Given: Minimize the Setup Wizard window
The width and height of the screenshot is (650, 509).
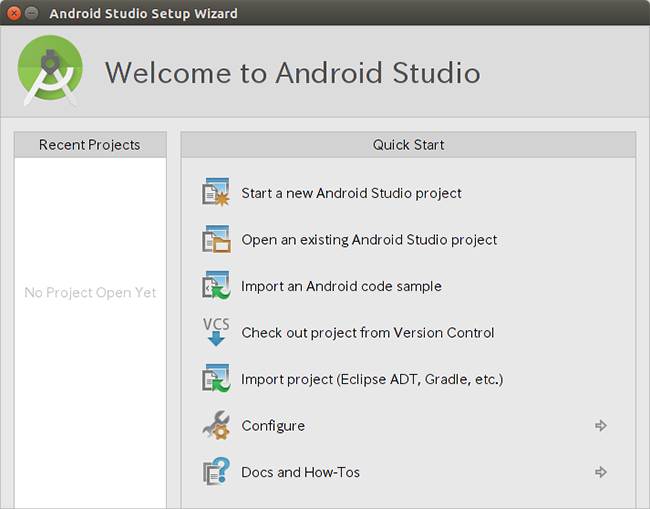Looking at the screenshot, I should click(x=32, y=13).
